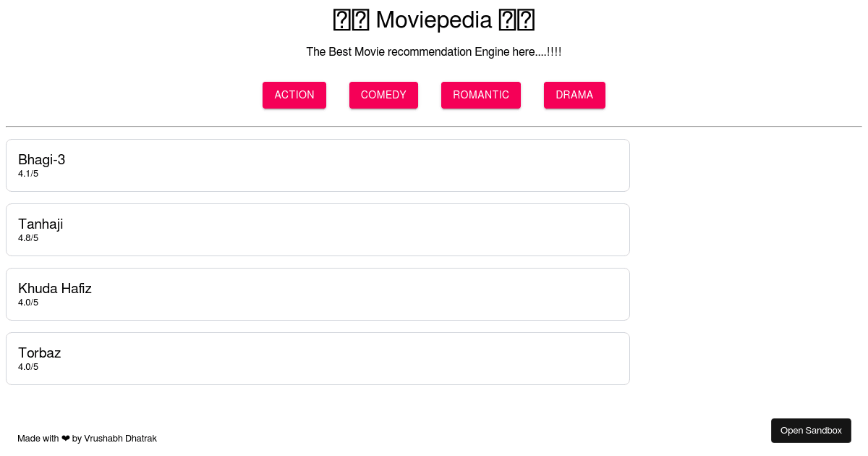Click the 4.1/5 rating under Bhagi-3
868x456 pixels.
28,174
